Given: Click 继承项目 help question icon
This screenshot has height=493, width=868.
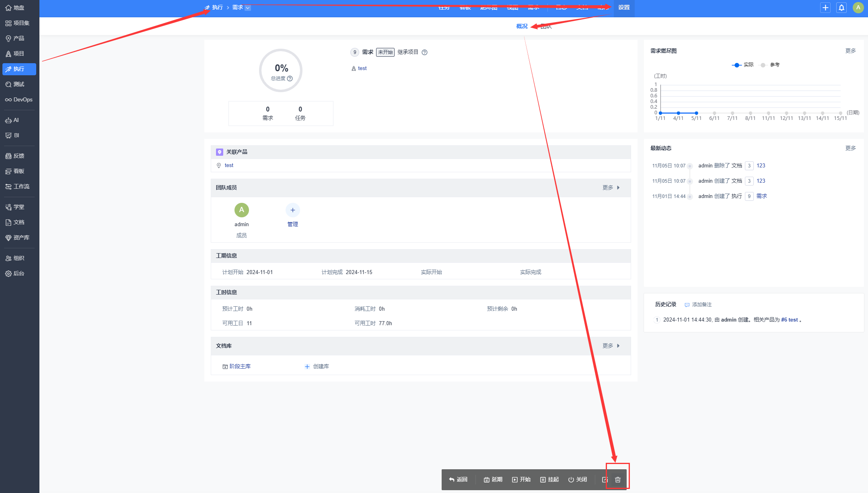Looking at the screenshot, I should click(x=424, y=52).
